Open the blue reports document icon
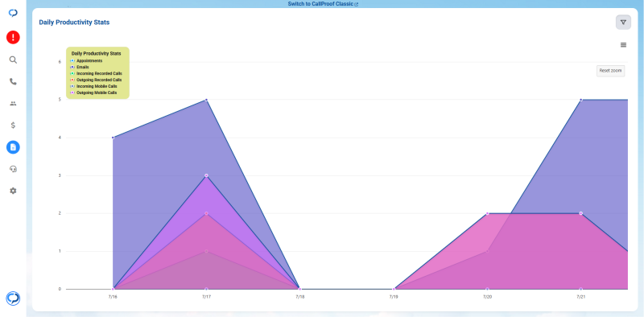The image size is (644, 317). [x=13, y=147]
